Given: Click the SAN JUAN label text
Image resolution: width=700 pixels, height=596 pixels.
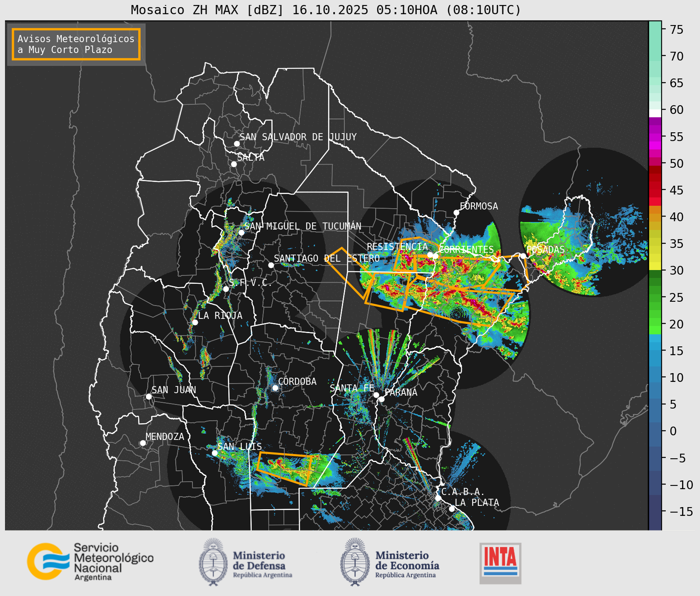Looking at the screenshot, I should pos(174,390).
